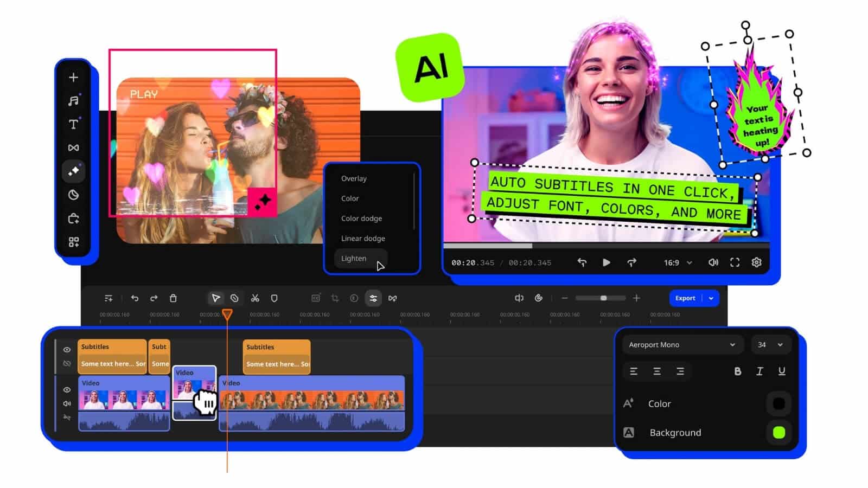The image size is (868, 488).
Task: Click the Export button
Action: click(x=685, y=298)
